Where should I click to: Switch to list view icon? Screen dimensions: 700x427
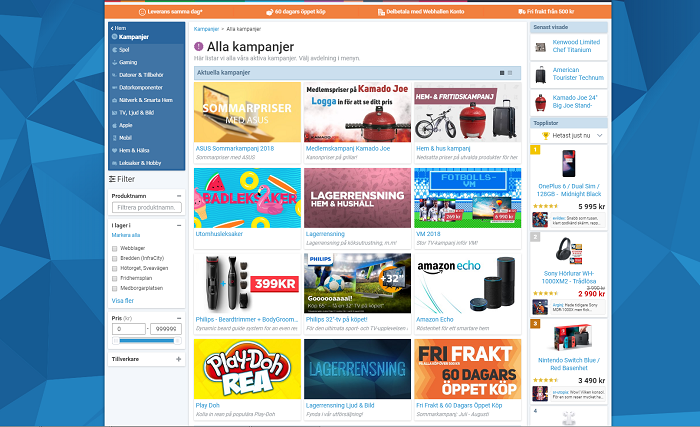[x=510, y=73]
